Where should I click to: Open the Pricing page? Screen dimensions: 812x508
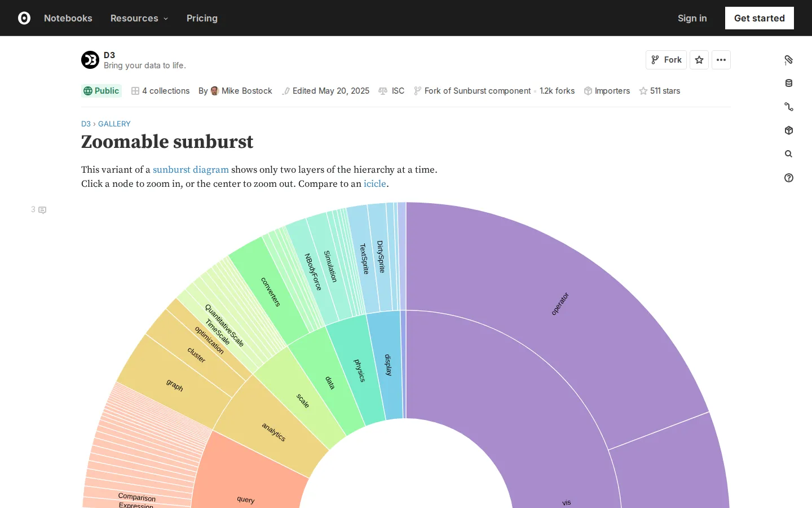[x=202, y=18]
